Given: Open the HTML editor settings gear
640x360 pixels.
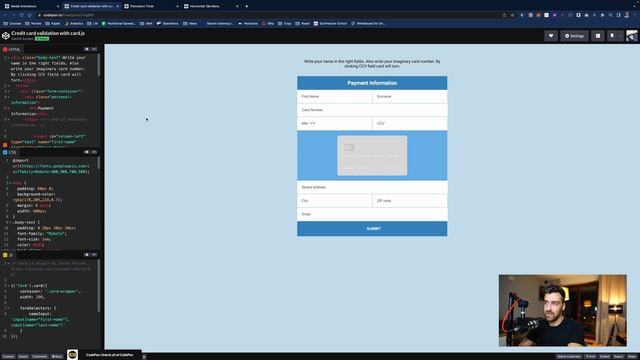Looking at the screenshot, I should coord(87,49).
